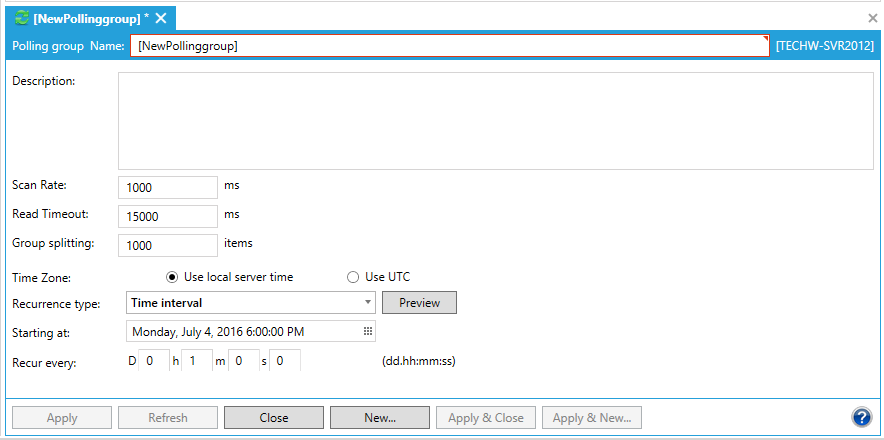This screenshot has height=440, width=884.
Task: Select the Use UTC radio button
Action: click(x=352, y=277)
